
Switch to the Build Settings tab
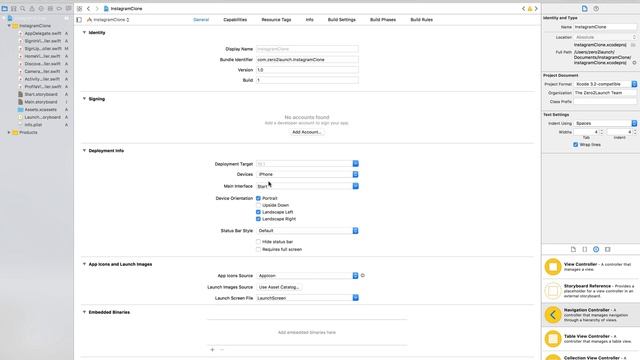[x=342, y=20]
